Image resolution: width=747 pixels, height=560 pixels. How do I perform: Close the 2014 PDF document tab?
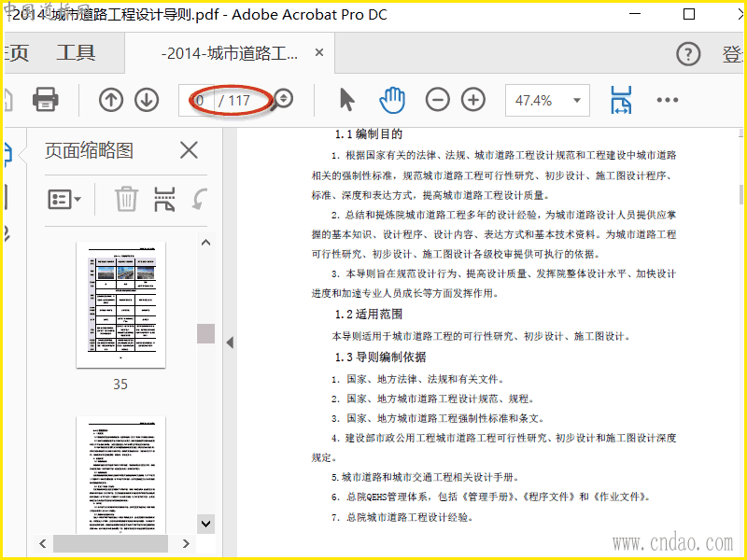pyautogui.click(x=319, y=52)
